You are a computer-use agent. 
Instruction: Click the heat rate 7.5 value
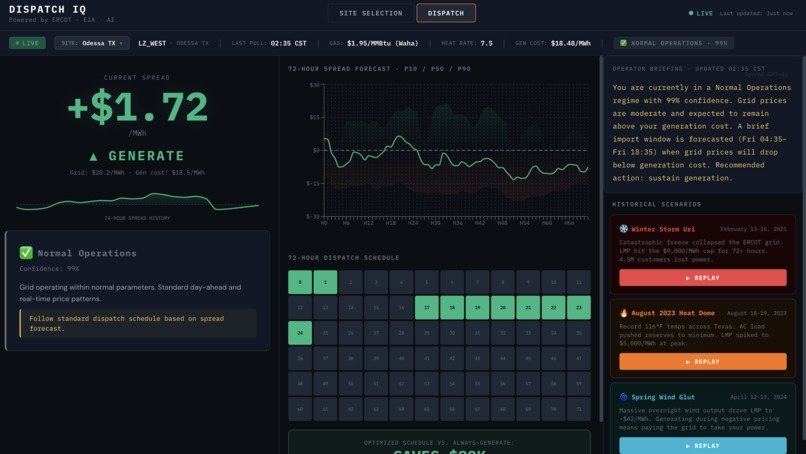[486, 43]
